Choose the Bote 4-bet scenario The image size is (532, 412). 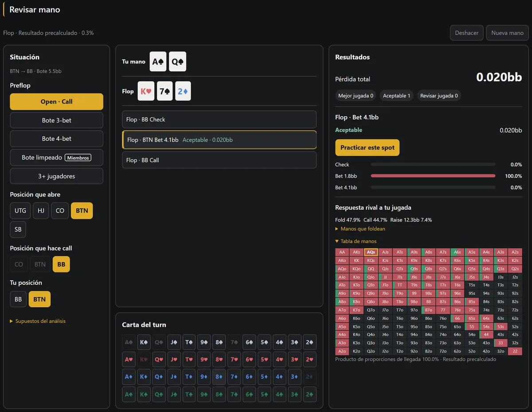tap(57, 139)
